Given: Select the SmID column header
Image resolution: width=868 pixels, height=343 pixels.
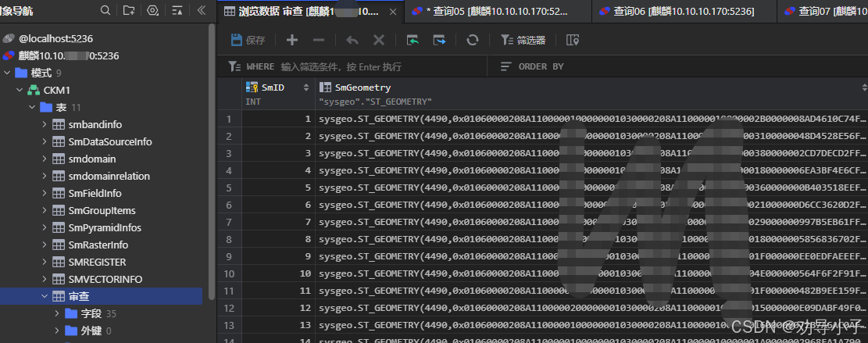Looking at the screenshot, I should [278, 94].
